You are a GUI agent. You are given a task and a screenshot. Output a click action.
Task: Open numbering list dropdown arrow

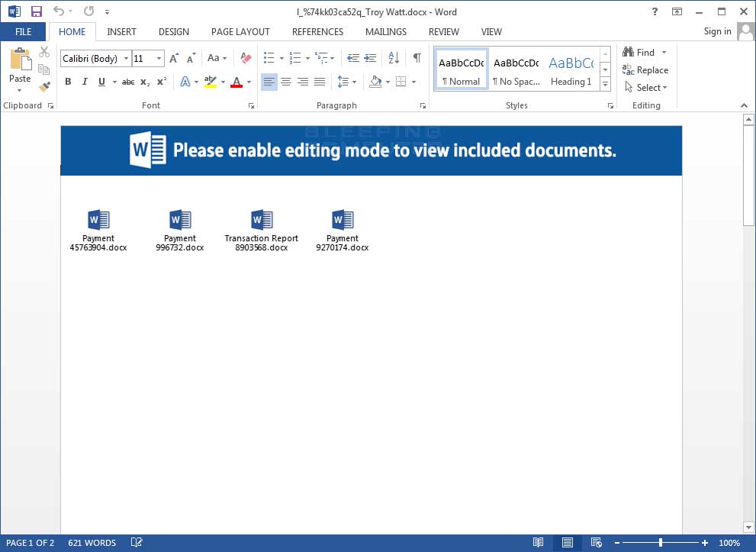(x=307, y=58)
